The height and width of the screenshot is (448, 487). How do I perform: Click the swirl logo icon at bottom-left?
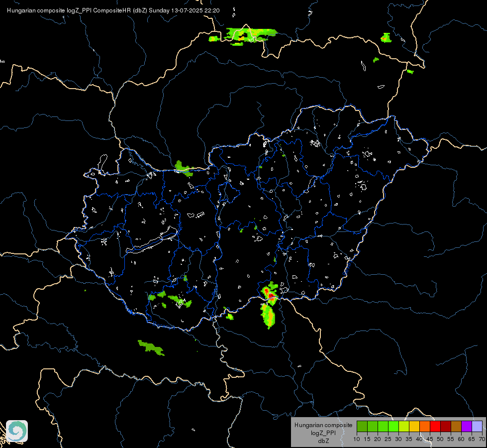coord(17,431)
